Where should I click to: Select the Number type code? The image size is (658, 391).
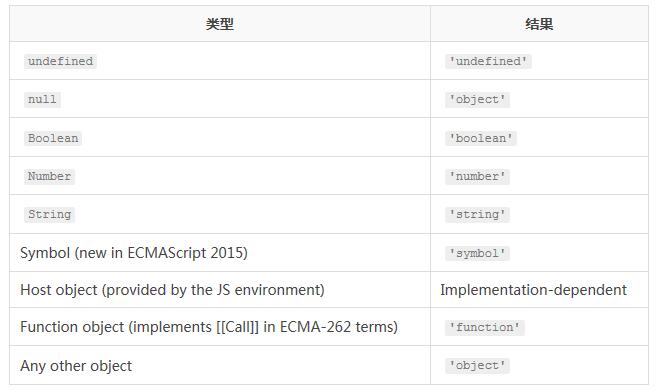point(50,176)
